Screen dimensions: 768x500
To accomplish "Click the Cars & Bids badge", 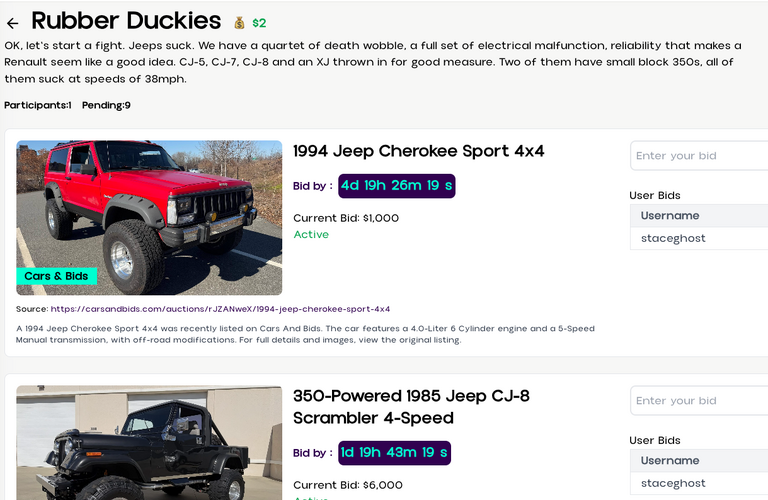I will [56, 276].
